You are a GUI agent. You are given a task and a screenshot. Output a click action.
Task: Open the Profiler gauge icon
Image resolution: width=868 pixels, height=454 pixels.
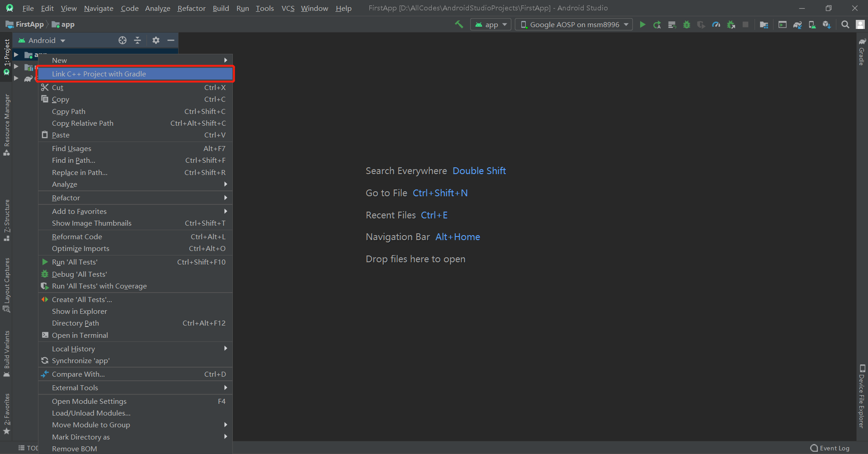(716, 24)
